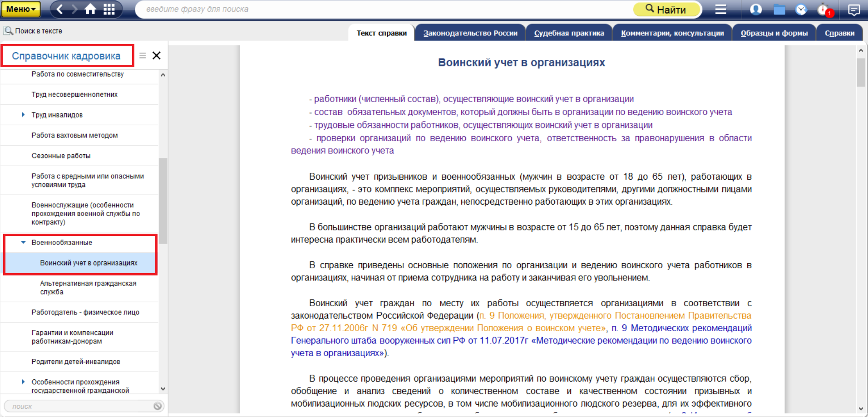Image resolution: width=868 pixels, height=417 pixels.
Task: Switch to Образцы и формы tab
Action: [x=774, y=33]
